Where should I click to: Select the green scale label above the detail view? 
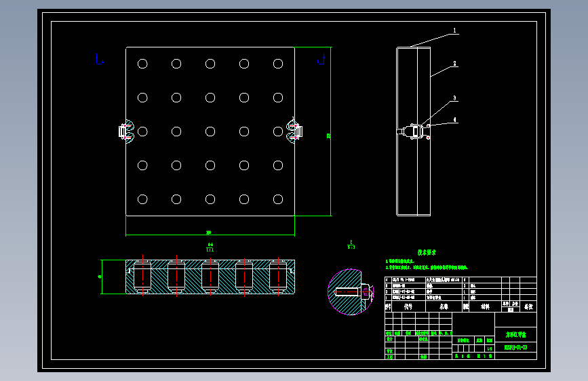point(351,245)
